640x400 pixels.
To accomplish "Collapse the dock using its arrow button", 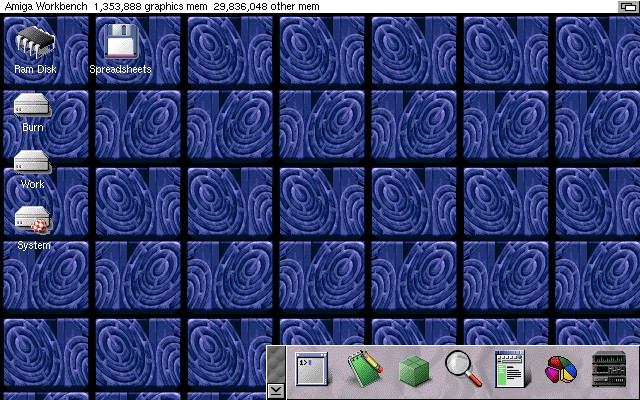I will coord(276,390).
